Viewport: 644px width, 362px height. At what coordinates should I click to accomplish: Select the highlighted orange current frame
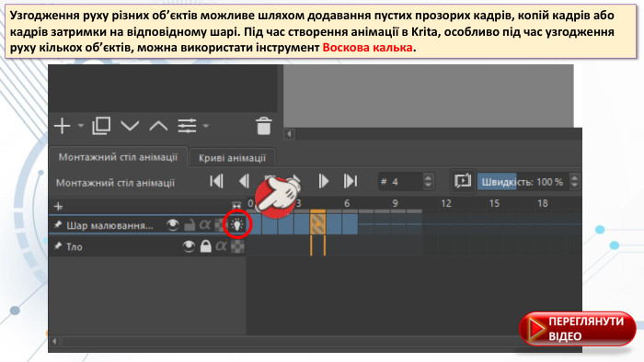pyautogui.click(x=318, y=223)
